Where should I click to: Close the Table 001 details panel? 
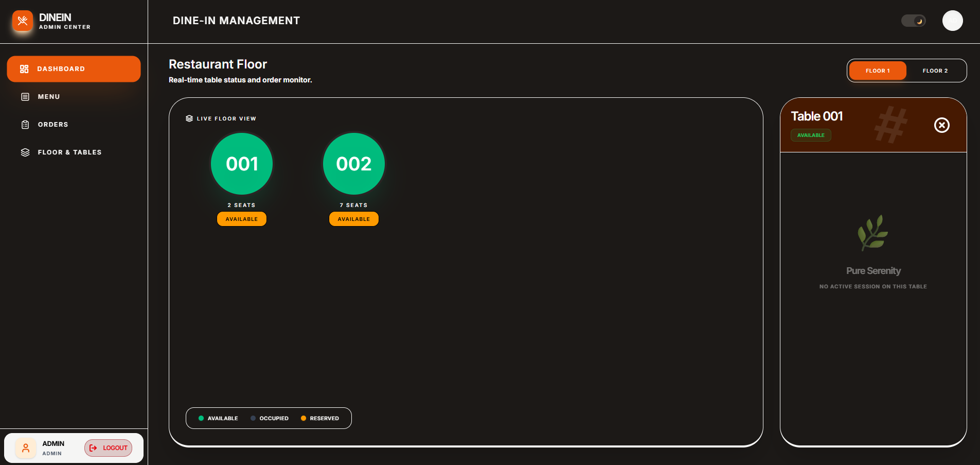pyautogui.click(x=942, y=125)
